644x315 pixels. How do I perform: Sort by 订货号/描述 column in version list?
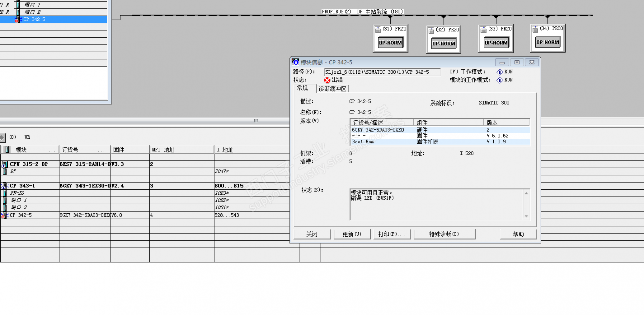(x=382, y=122)
